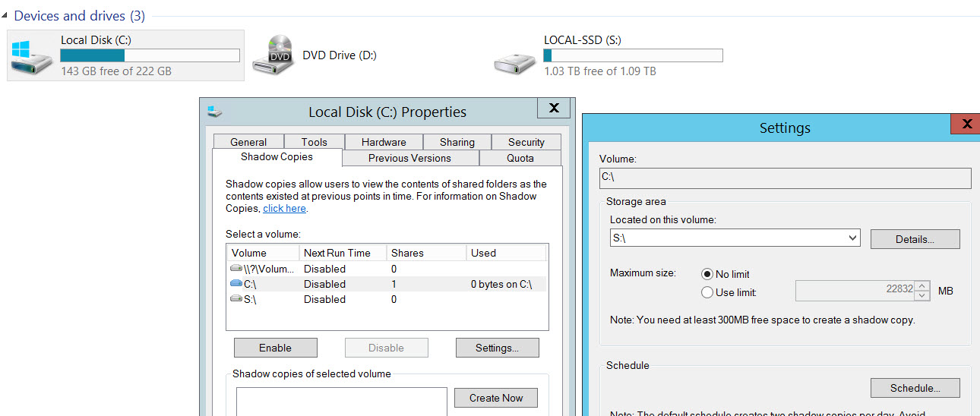Switch to the Sharing tab
980x416 pixels.
[x=457, y=142]
